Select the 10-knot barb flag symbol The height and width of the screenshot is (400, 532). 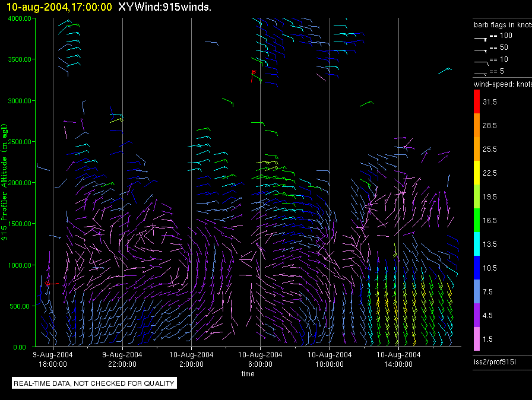(x=481, y=61)
